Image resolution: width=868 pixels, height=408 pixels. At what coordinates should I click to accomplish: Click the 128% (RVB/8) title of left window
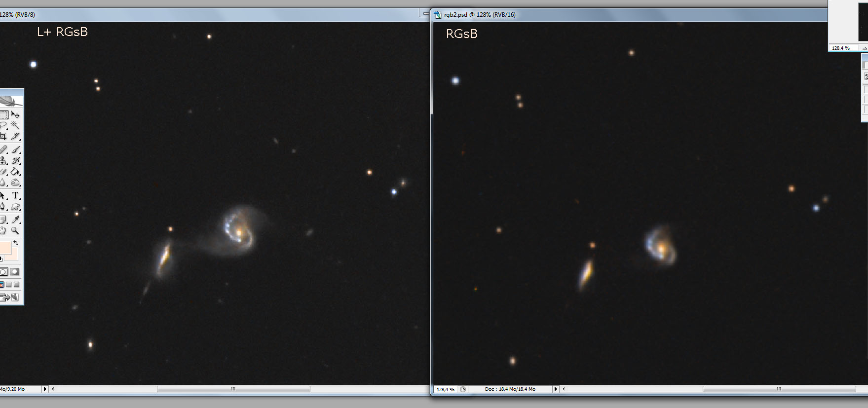(17, 15)
